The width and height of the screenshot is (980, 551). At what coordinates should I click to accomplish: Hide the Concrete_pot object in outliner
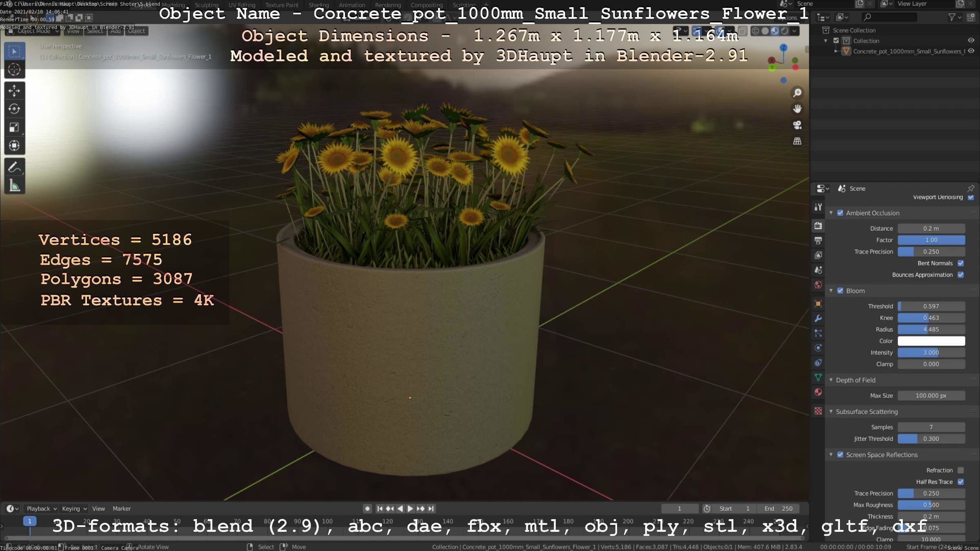coord(971,51)
